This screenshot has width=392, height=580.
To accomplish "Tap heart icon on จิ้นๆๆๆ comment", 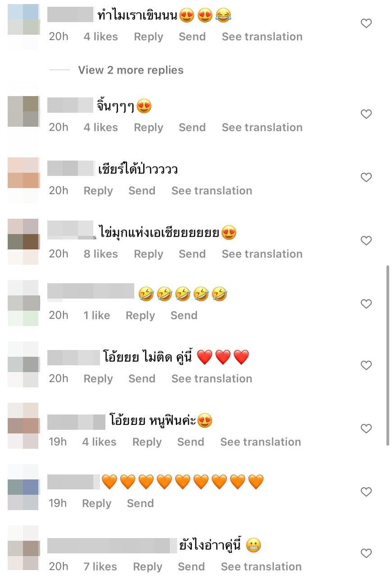I will click(x=366, y=114).
